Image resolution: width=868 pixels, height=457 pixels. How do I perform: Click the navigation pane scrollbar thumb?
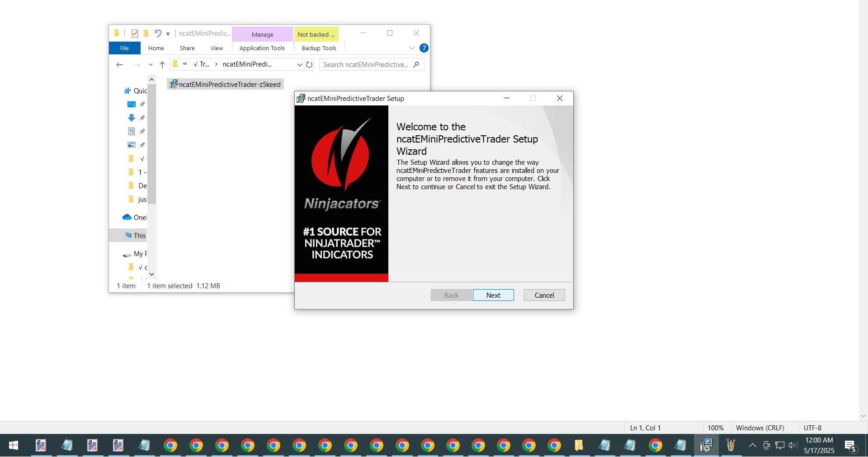click(151, 144)
